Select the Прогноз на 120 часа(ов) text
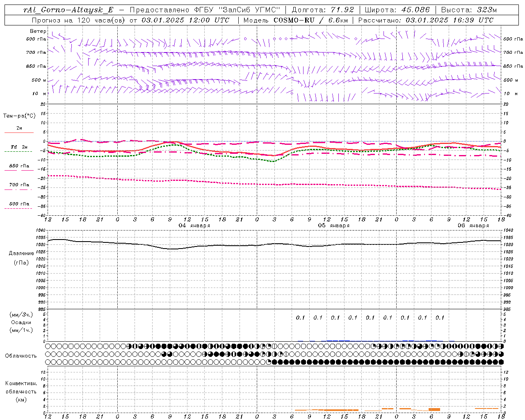This screenshot has height=420, width=525. coord(79,20)
